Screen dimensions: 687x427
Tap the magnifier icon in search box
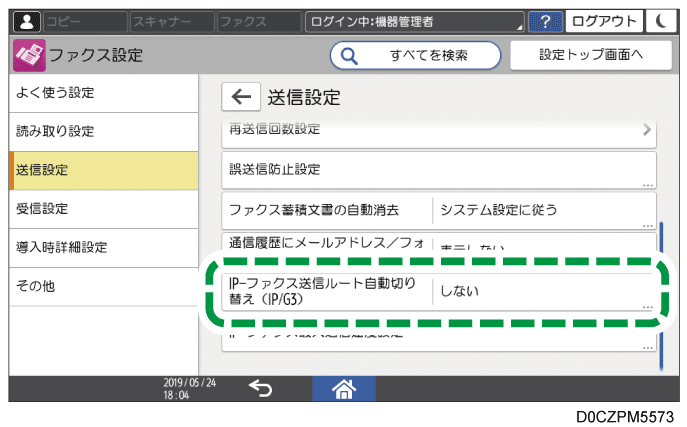[x=349, y=56]
